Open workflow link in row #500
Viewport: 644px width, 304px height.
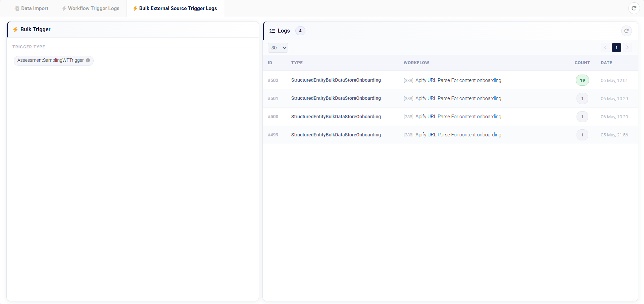452,117
